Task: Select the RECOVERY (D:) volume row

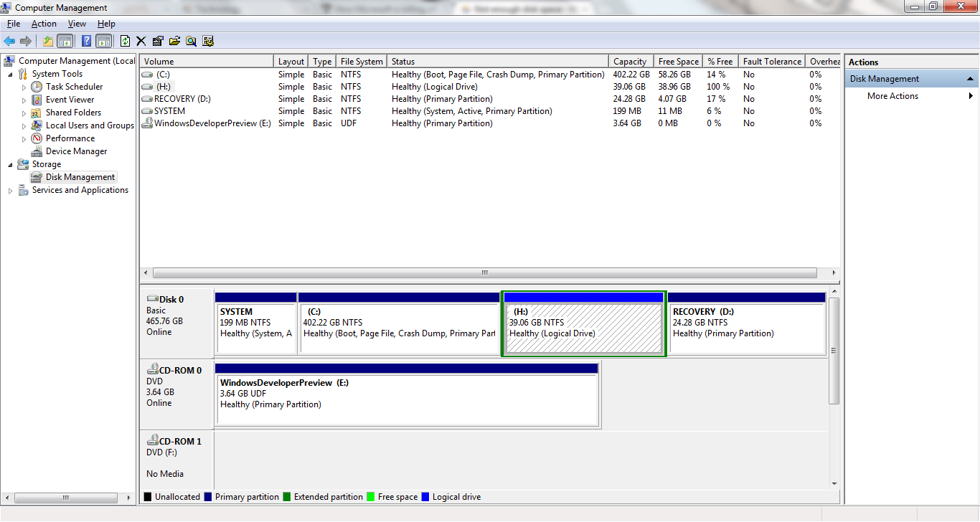Action: 490,99
